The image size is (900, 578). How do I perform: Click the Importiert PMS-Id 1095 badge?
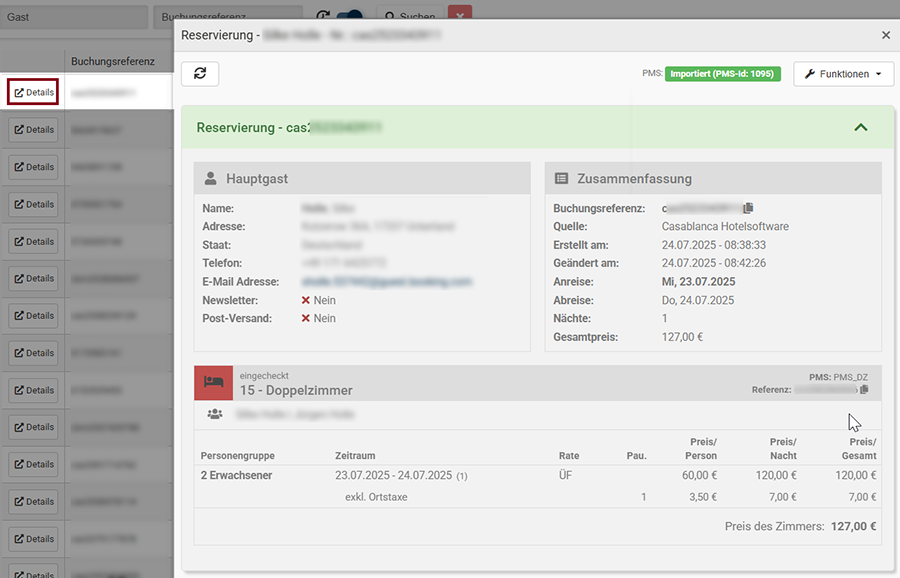[722, 74]
